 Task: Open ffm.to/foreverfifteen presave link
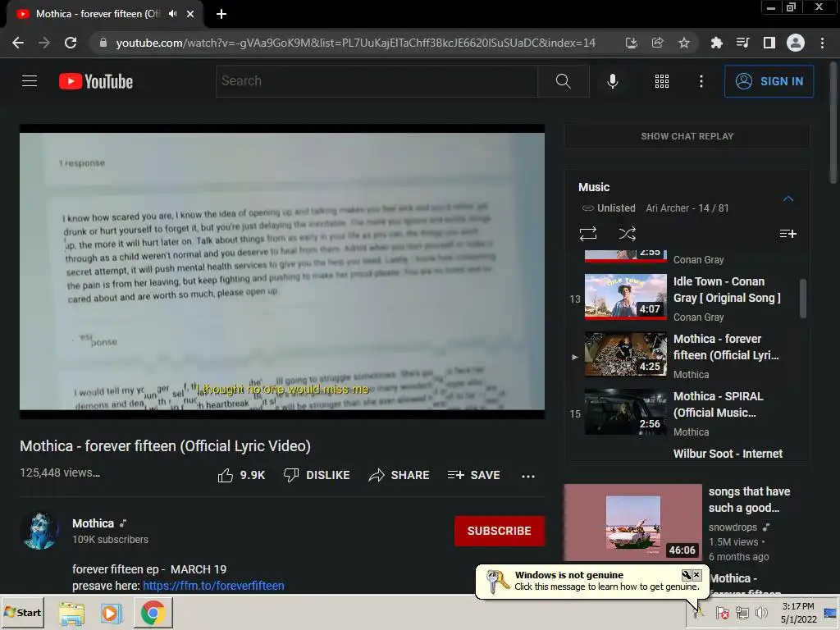coord(213,586)
